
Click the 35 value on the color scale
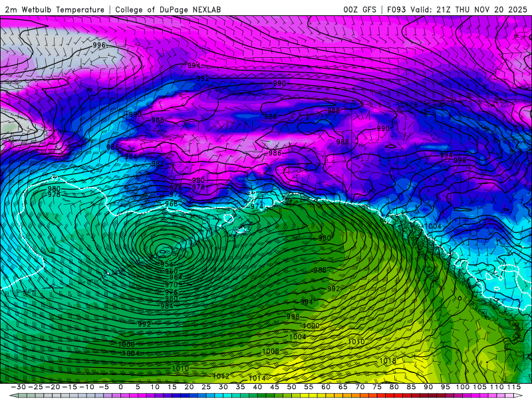click(240, 387)
